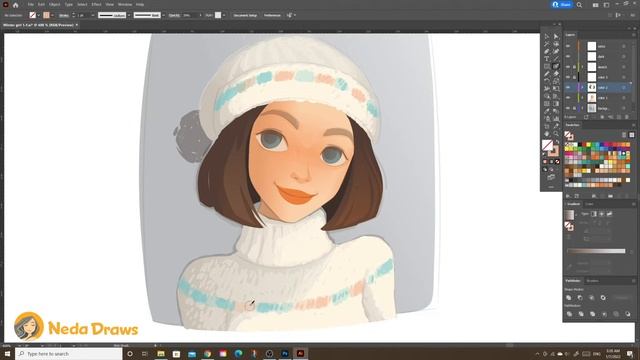Toggle lock on color 3 layer
This screenshot has width=640, height=360.
(x=574, y=77)
